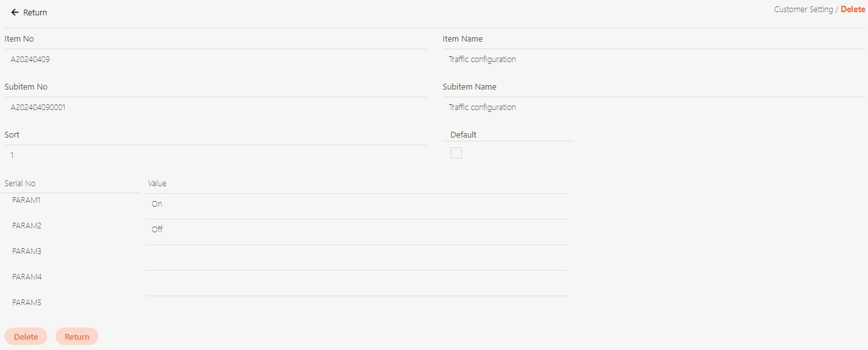Click the empty PARAM5 value field
Image resolution: width=868 pixels, height=350 pixels.
pyautogui.click(x=356, y=308)
